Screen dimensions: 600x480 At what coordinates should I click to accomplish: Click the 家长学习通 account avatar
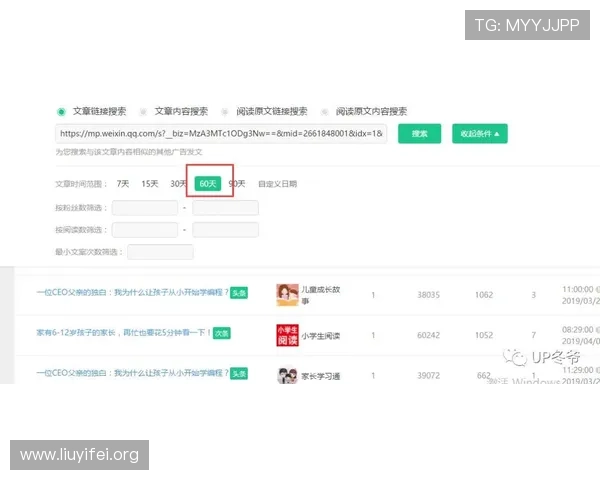point(287,376)
